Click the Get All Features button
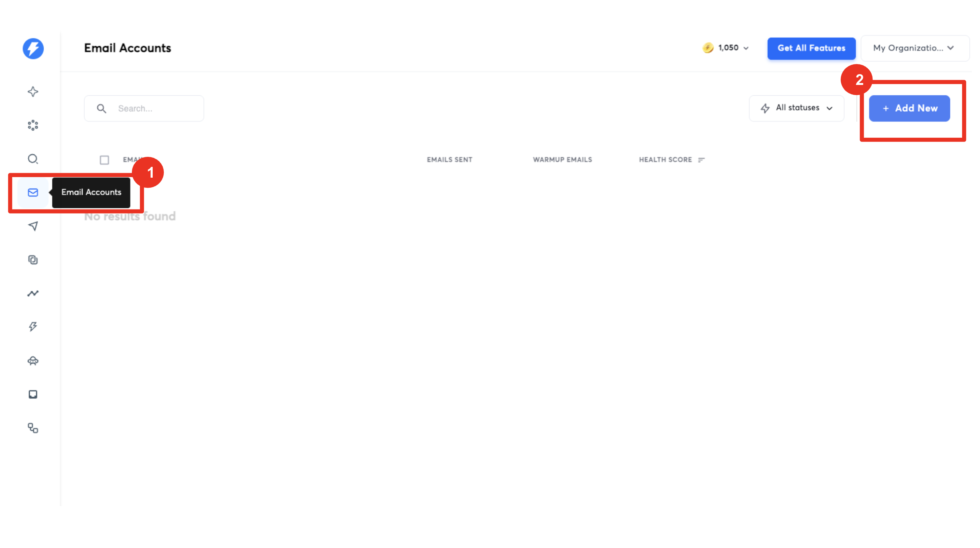Image resolution: width=980 pixels, height=548 pixels. [x=811, y=48]
